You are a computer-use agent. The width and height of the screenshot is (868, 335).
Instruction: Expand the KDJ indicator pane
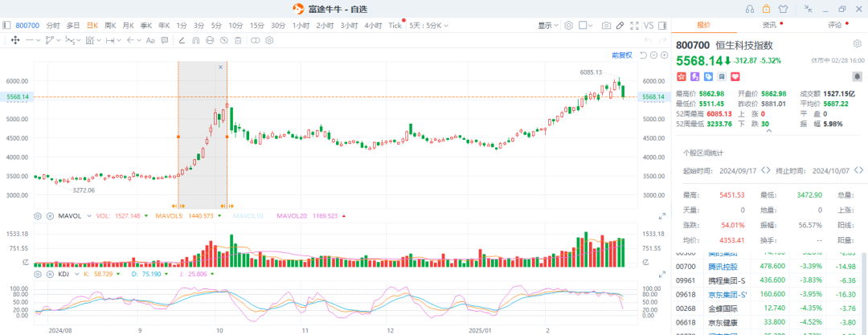coord(661,274)
